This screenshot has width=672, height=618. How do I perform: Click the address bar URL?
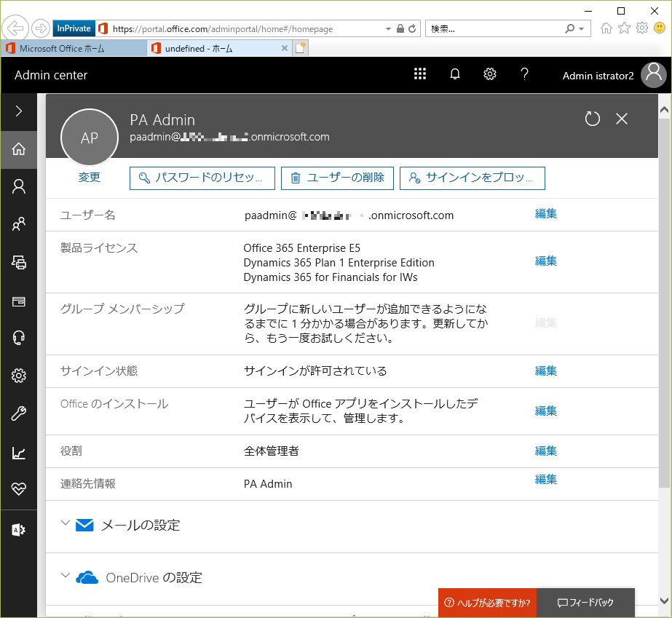click(x=223, y=29)
